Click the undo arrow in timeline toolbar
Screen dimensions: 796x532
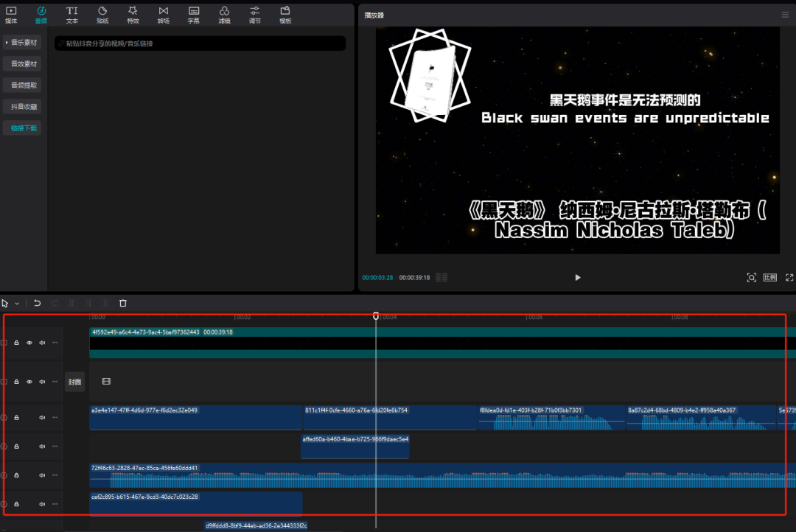[38, 303]
